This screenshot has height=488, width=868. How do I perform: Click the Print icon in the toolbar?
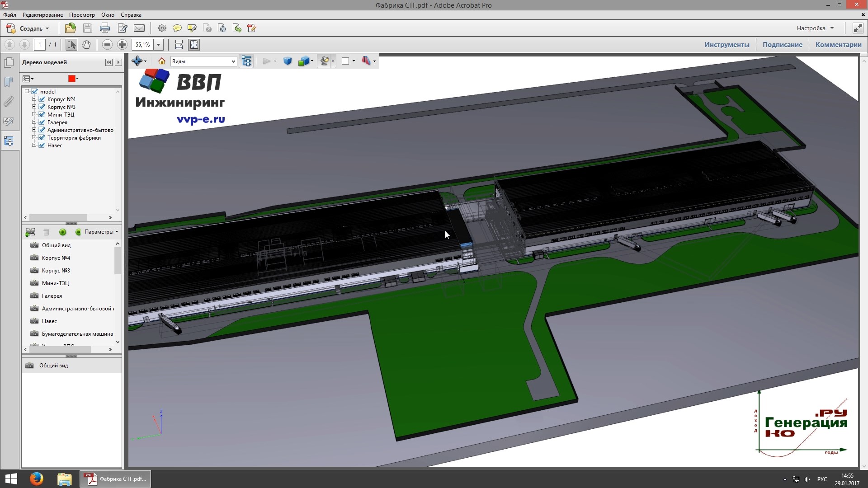pyautogui.click(x=105, y=28)
